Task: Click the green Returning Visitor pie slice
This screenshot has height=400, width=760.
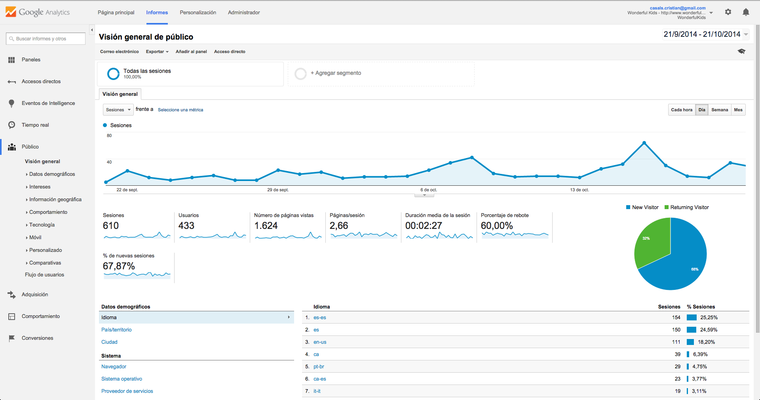Action: pyautogui.click(x=652, y=241)
